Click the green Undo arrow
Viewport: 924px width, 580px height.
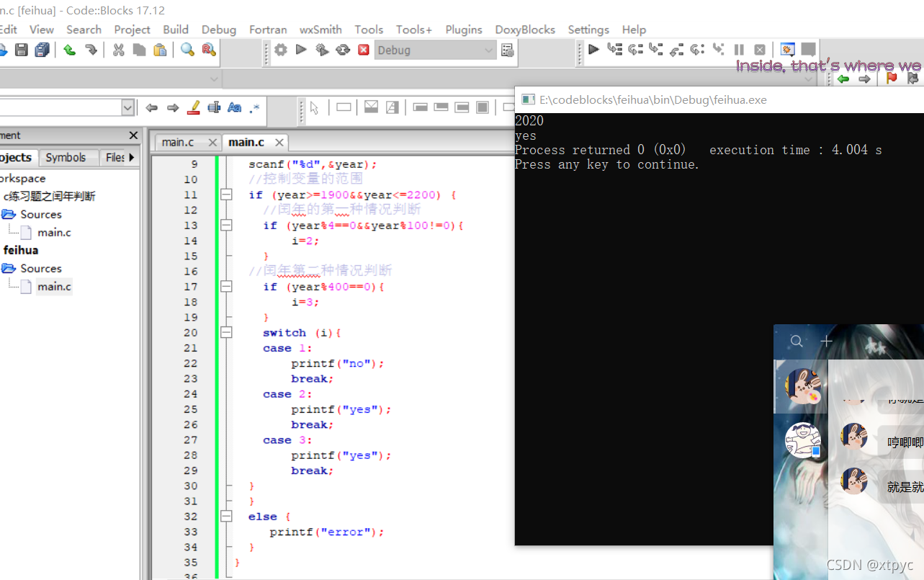(69, 50)
